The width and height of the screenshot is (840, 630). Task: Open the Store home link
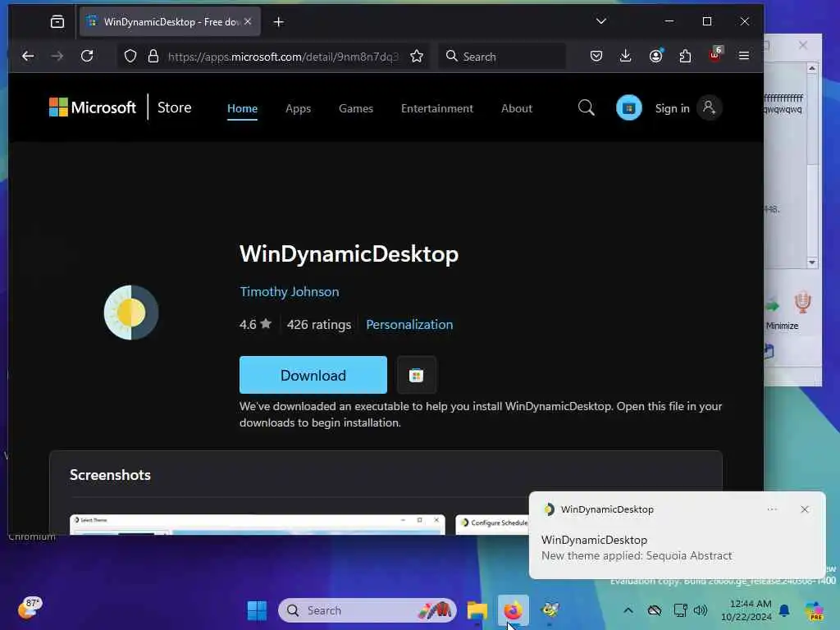(174, 107)
